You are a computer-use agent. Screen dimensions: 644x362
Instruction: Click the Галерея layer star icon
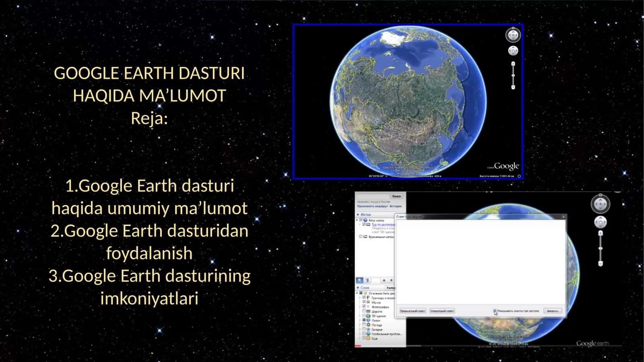point(368,329)
